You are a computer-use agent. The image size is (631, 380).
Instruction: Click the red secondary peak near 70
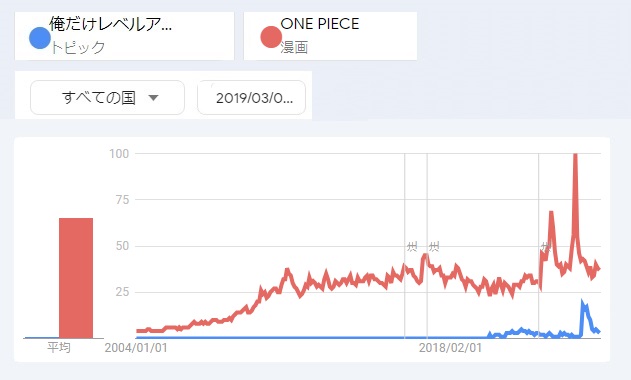click(x=551, y=214)
